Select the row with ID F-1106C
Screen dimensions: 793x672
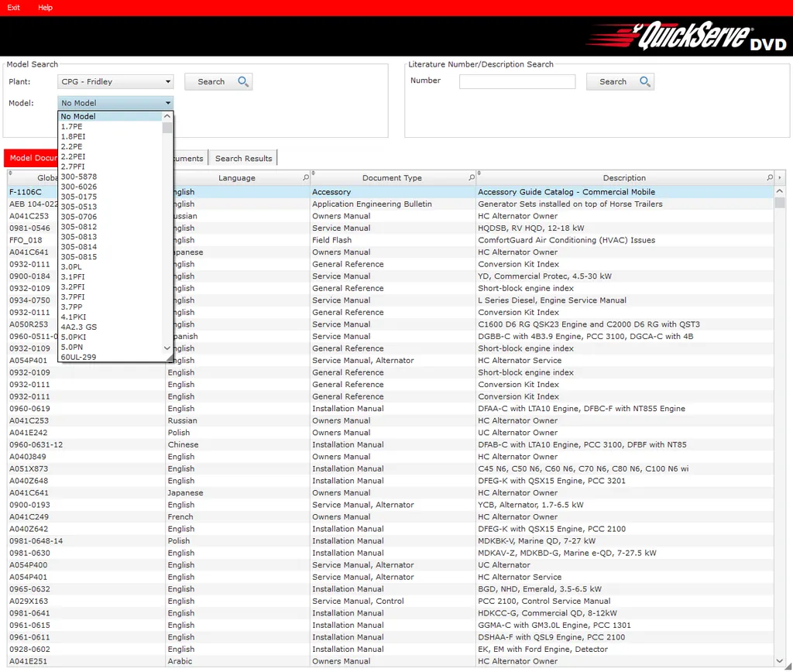[26, 192]
